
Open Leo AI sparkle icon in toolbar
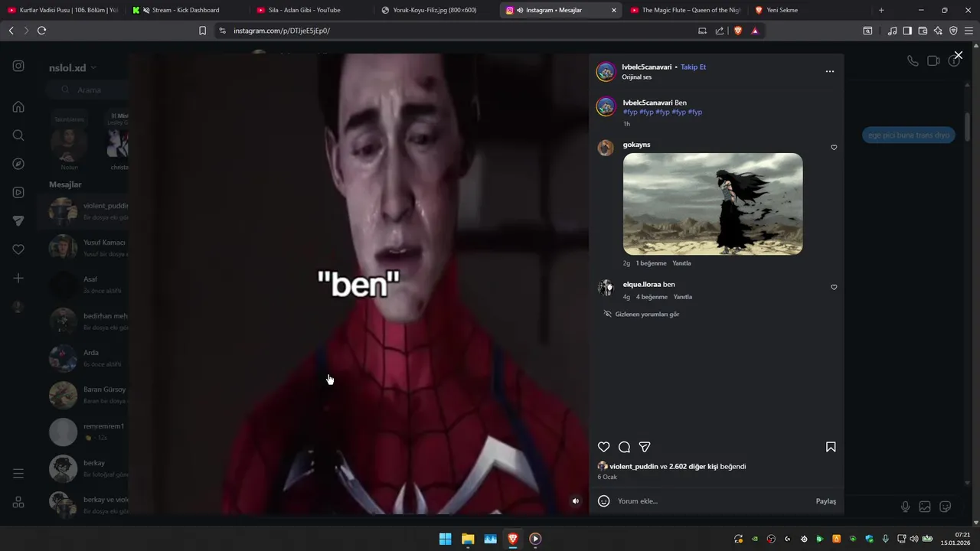(938, 31)
